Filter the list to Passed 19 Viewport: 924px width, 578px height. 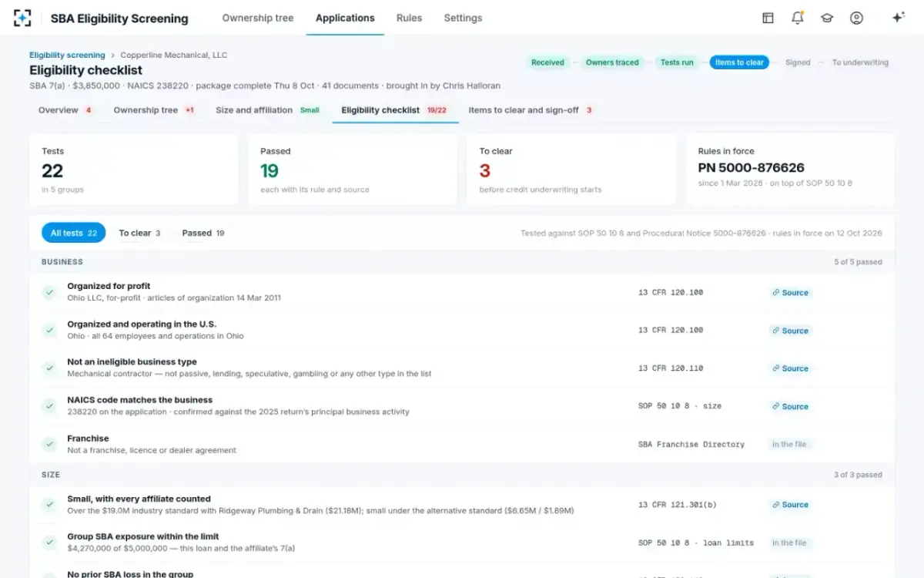tap(203, 233)
